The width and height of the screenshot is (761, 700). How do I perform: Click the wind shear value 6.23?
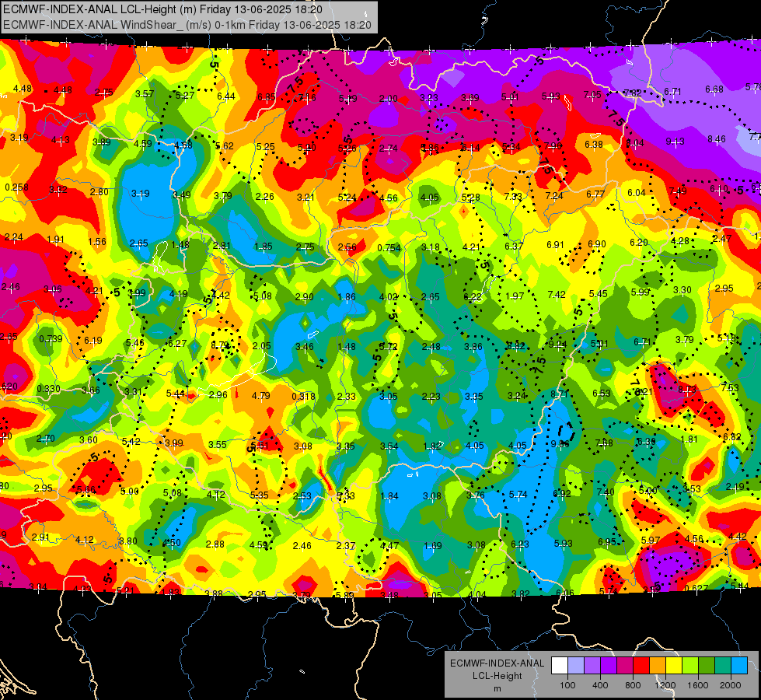tap(520, 544)
